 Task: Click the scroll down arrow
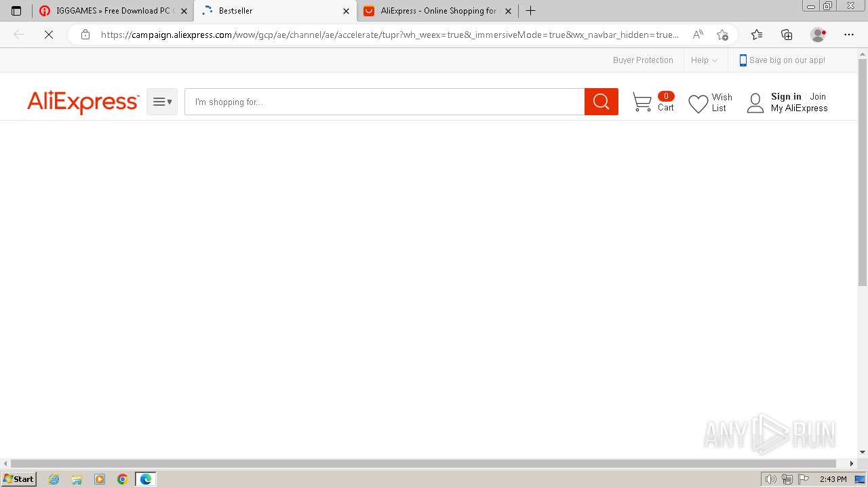coord(863,452)
